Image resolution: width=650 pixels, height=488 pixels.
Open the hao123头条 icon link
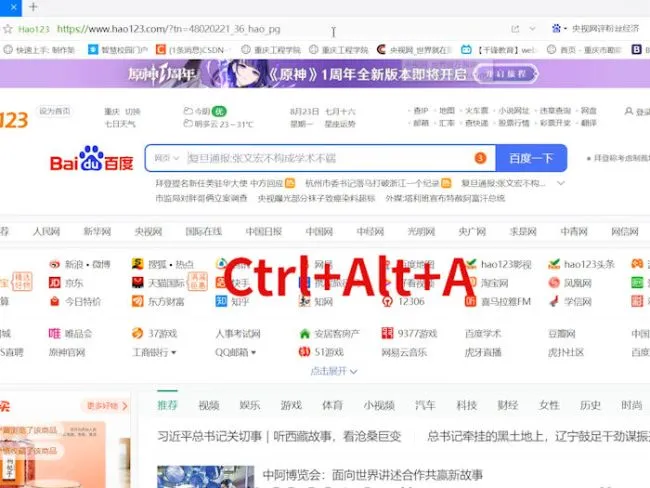[554, 264]
